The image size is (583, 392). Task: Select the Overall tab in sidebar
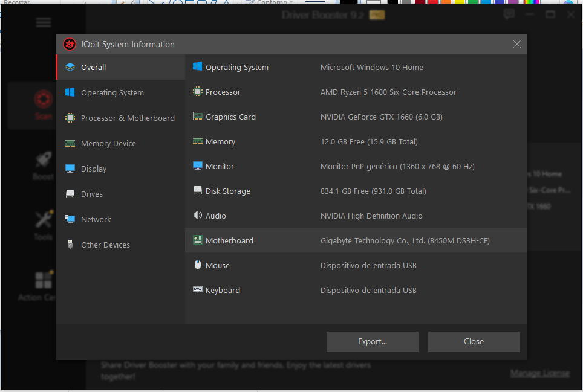(x=120, y=67)
